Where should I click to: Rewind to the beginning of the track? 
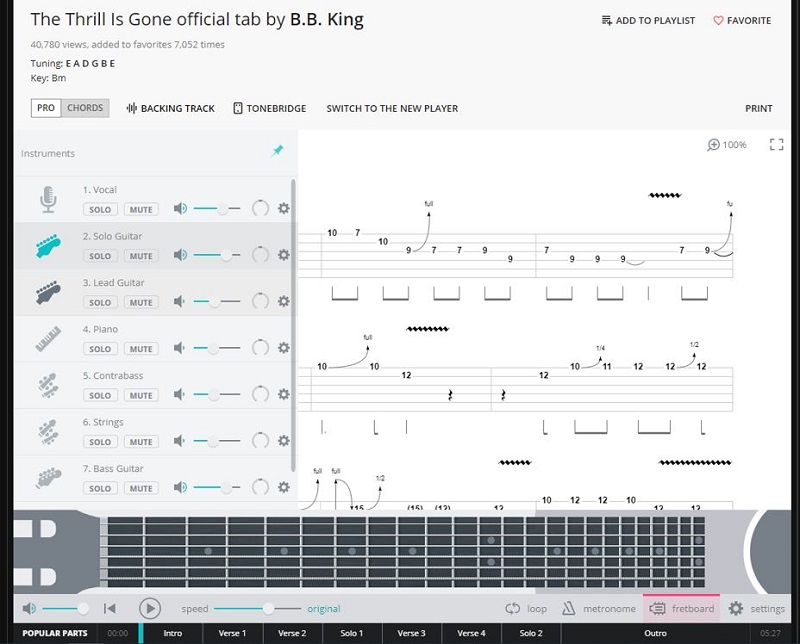click(x=110, y=608)
